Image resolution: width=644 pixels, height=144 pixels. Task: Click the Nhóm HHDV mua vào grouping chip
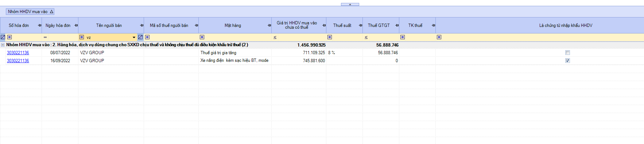click(x=30, y=12)
